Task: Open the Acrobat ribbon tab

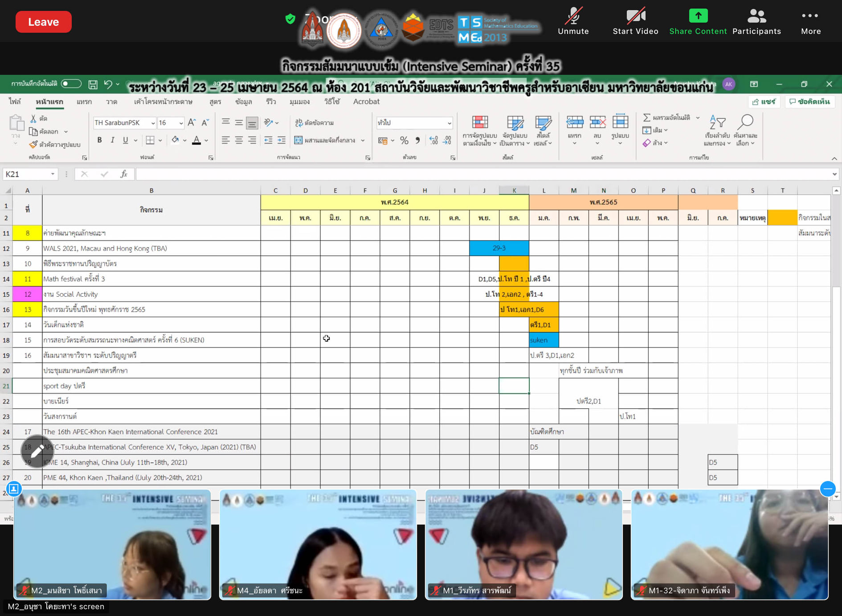Action: click(366, 102)
